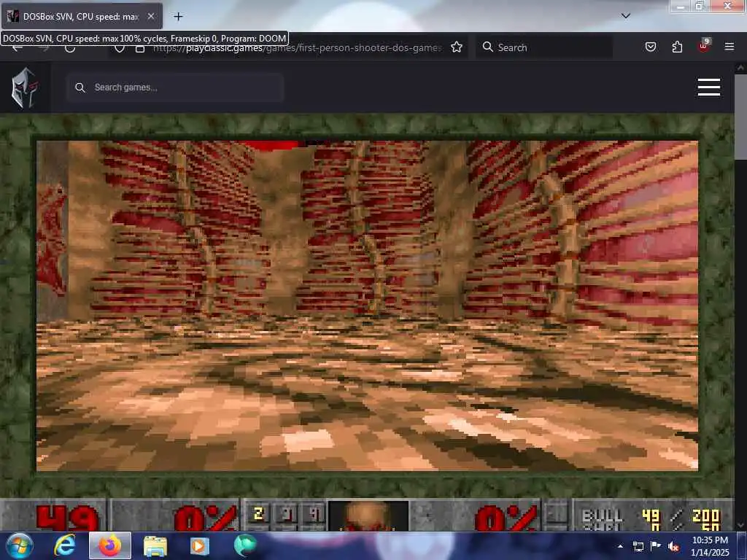747x560 pixels.
Task: Click the green globe taskbar icon
Action: [x=245, y=545]
